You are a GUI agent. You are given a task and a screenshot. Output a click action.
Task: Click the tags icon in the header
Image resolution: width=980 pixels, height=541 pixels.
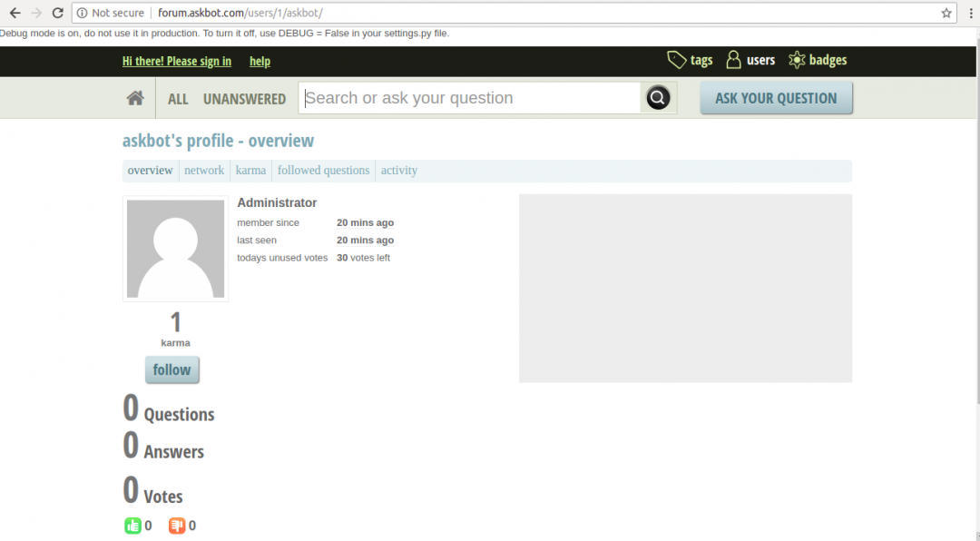[x=677, y=60]
